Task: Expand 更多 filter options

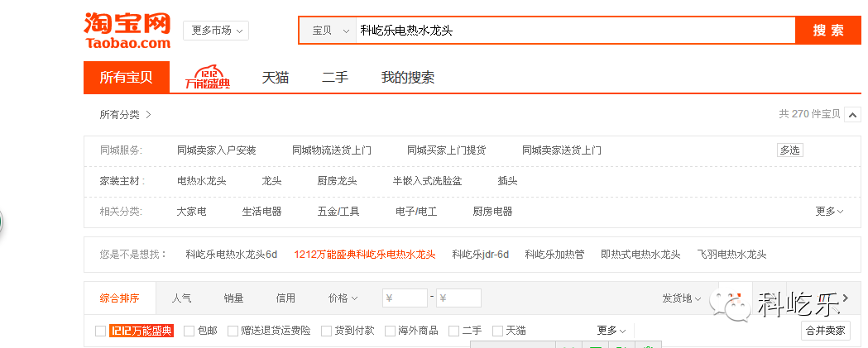Action: (x=611, y=331)
